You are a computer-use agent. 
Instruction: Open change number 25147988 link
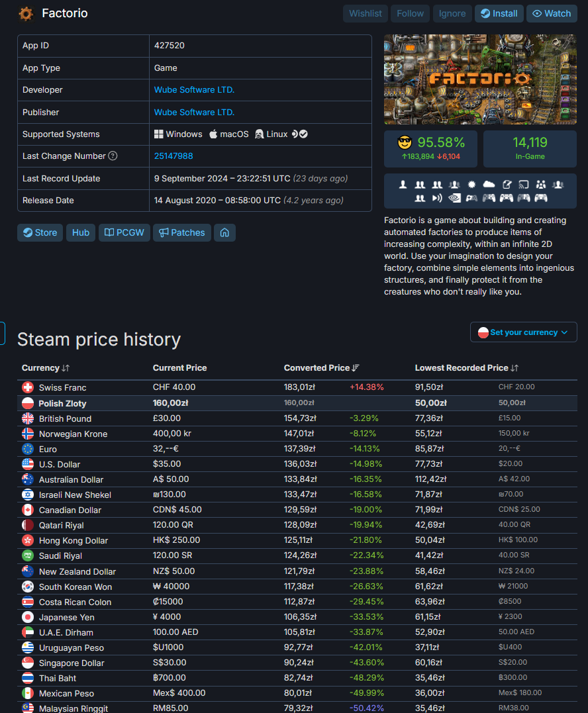coord(173,156)
